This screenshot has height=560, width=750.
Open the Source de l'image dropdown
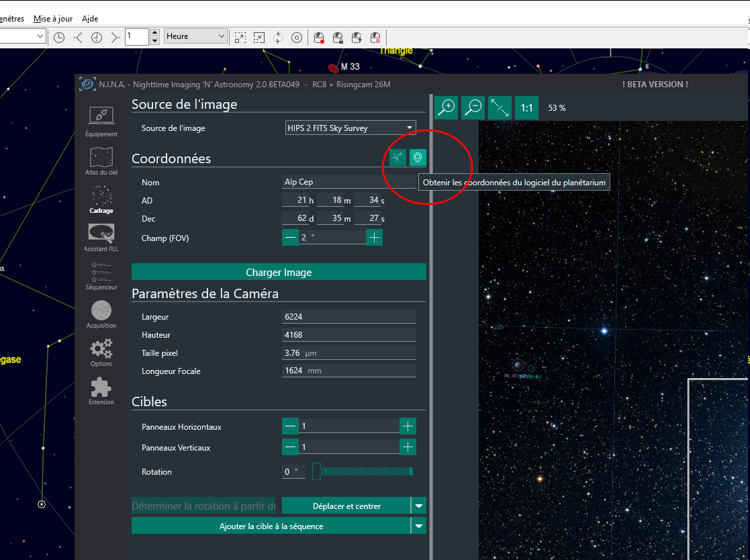coord(350,128)
